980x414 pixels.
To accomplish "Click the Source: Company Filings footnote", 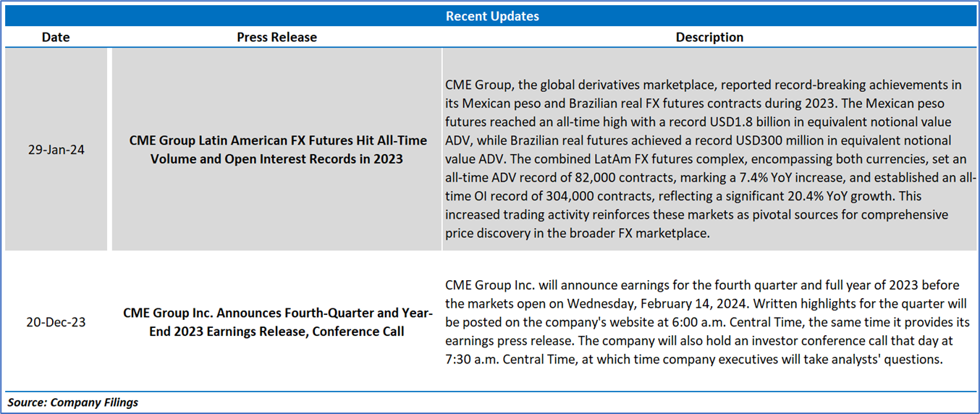I will 73,402.
